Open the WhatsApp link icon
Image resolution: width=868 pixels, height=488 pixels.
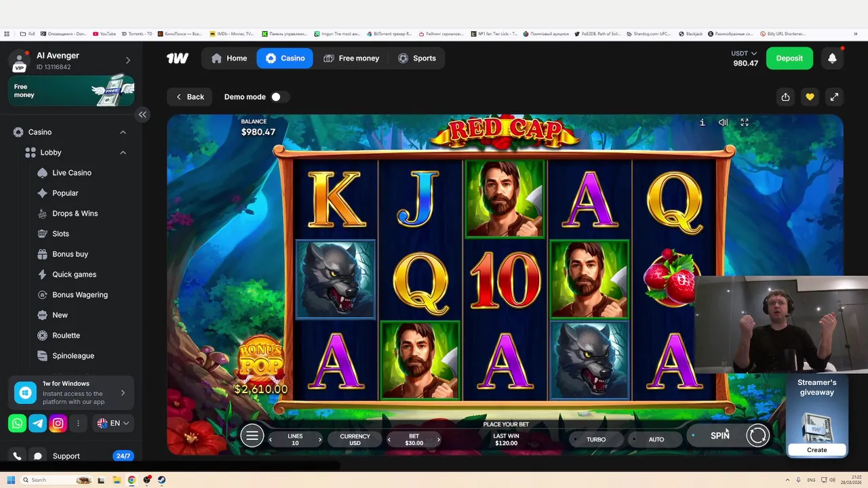coord(18,423)
